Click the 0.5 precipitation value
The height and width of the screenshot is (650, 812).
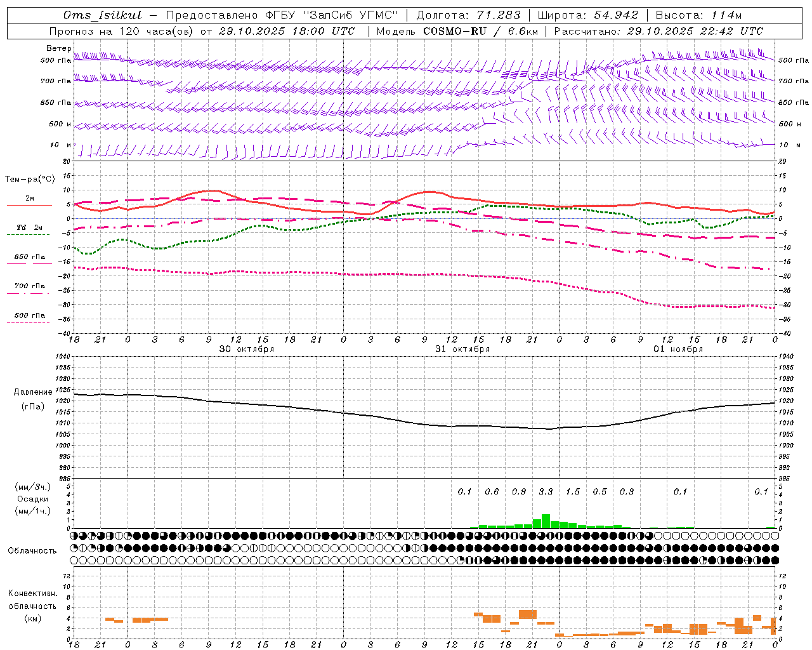tap(599, 491)
